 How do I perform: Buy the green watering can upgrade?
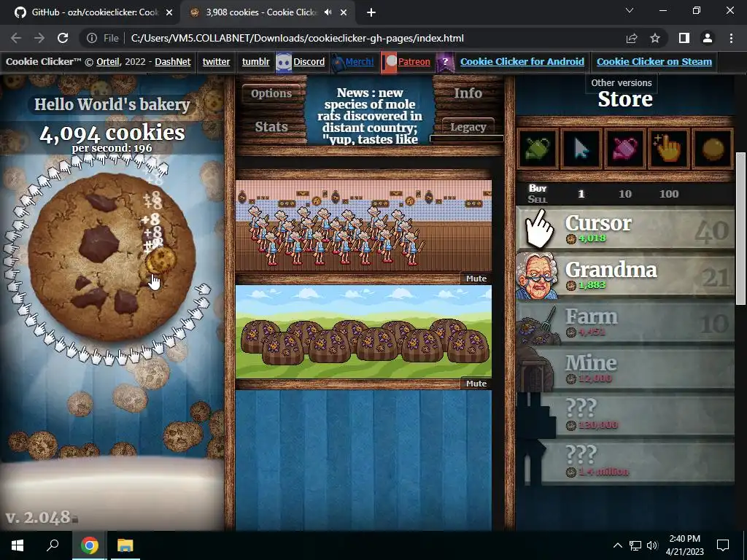coord(538,149)
